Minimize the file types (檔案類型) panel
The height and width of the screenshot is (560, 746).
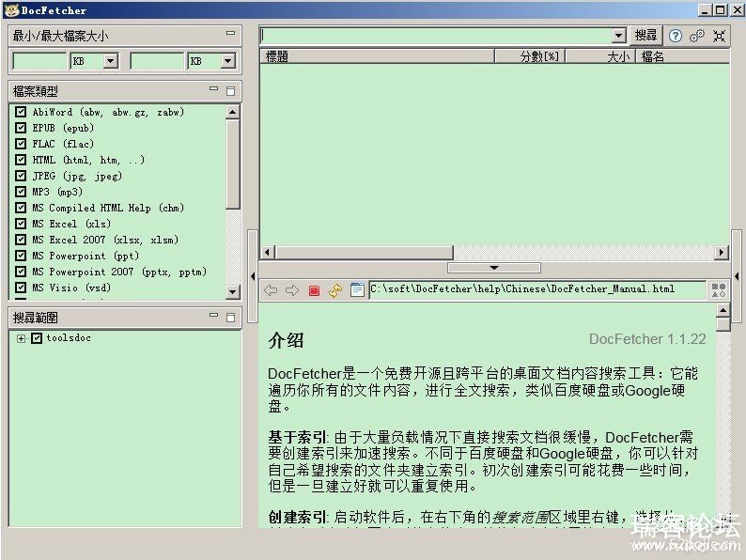213,88
